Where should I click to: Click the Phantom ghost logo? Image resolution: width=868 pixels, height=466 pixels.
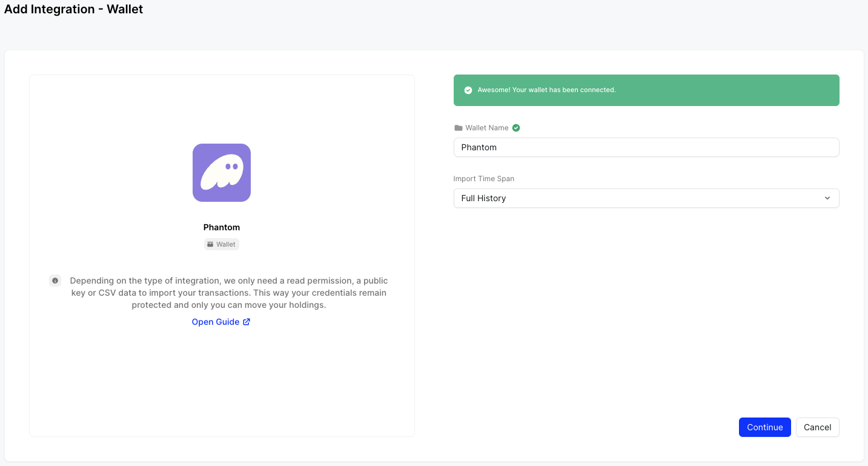tap(222, 173)
